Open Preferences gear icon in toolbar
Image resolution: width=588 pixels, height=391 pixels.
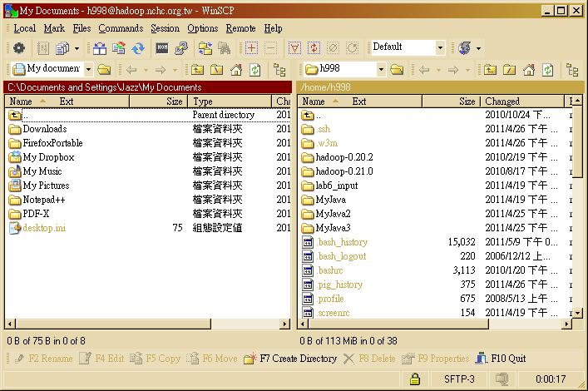[x=19, y=48]
